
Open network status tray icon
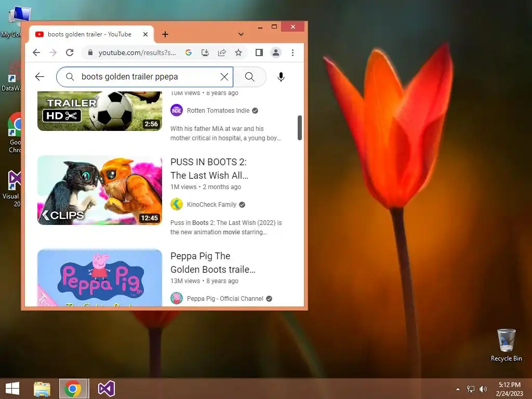point(471,389)
